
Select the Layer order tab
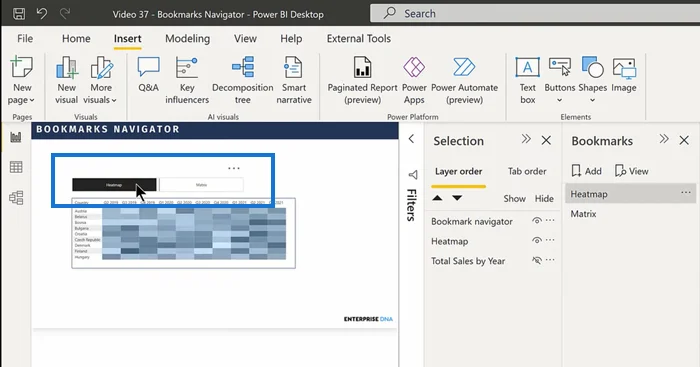coord(458,171)
